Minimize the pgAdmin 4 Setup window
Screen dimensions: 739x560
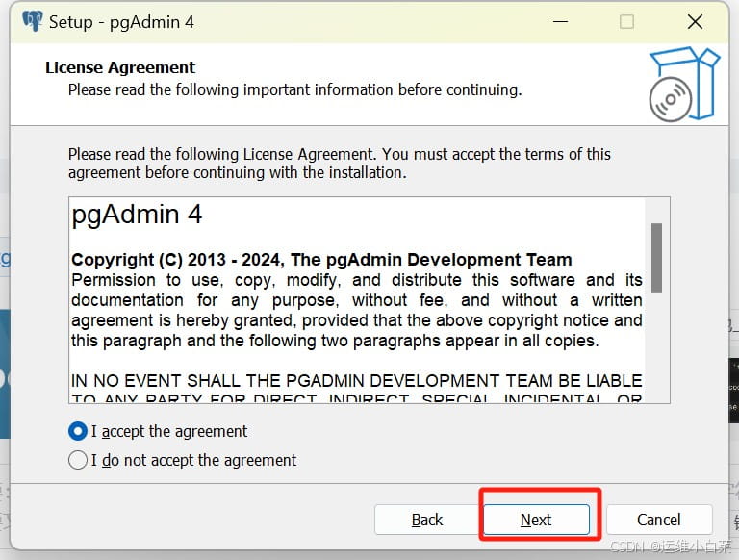click(559, 21)
